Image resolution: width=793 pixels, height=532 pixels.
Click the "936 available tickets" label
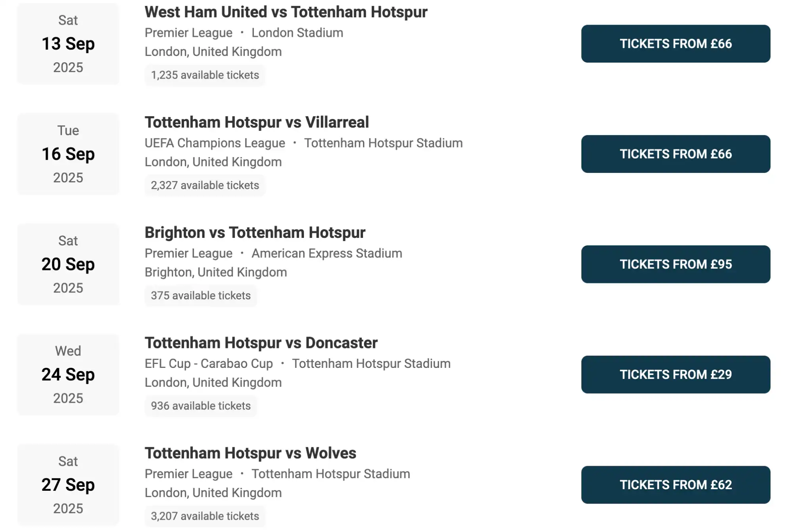point(200,406)
